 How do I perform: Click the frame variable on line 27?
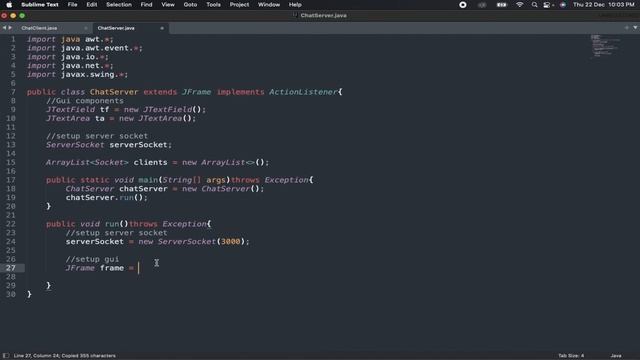point(112,268)
